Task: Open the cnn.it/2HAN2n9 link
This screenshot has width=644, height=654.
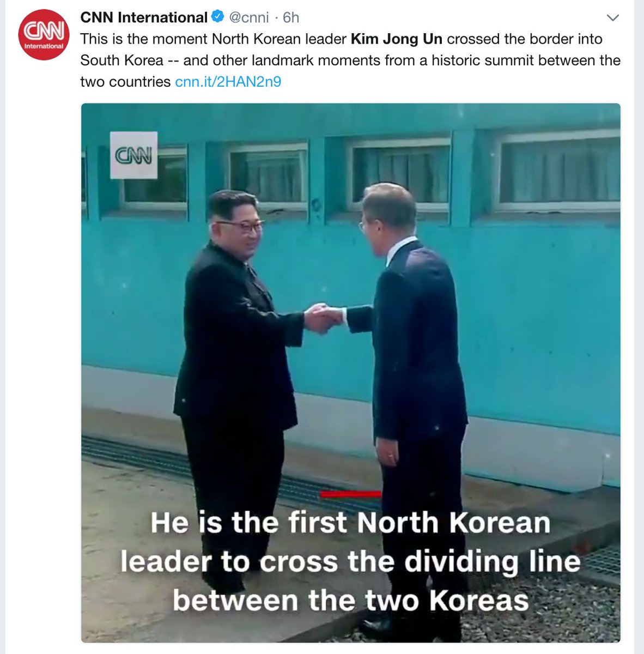Action: pos(228,82)
